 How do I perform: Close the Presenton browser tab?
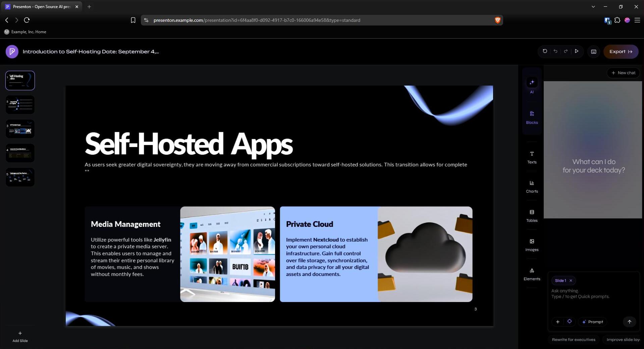click(76, 7)
